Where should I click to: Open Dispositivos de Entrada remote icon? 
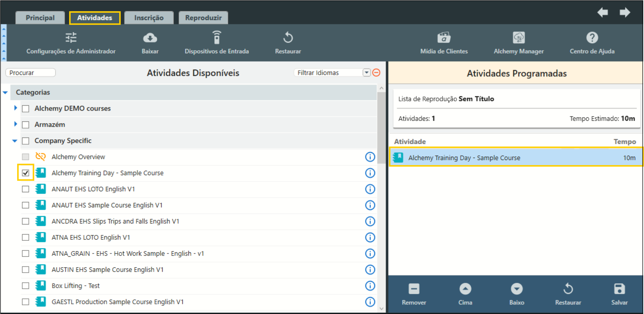[x=217, y=38]
